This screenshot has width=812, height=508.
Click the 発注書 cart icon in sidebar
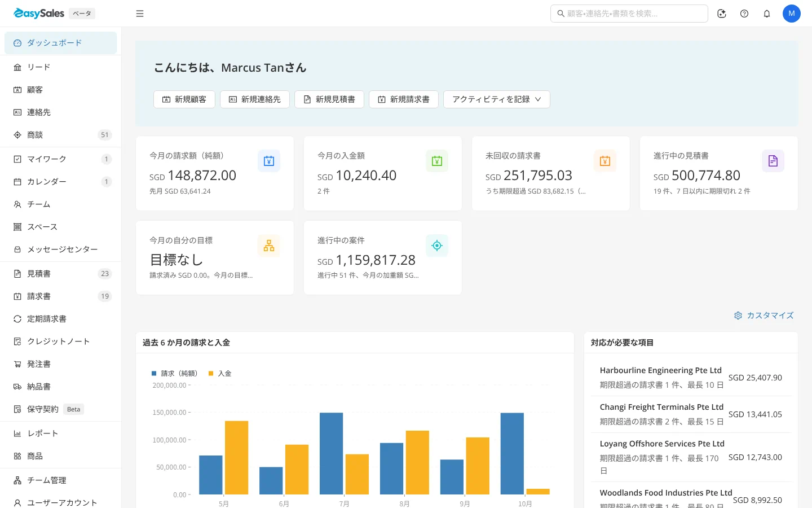(x=17, y=364)
